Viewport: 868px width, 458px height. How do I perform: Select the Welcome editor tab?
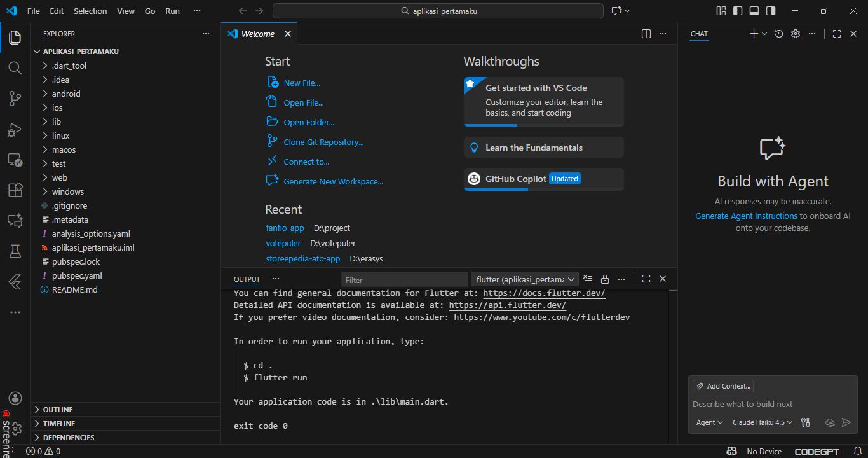pyautogui.click(x=259, y=34)
